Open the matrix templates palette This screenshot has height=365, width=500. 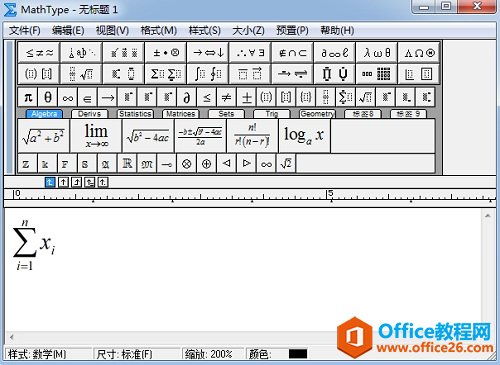pos(377,74)
